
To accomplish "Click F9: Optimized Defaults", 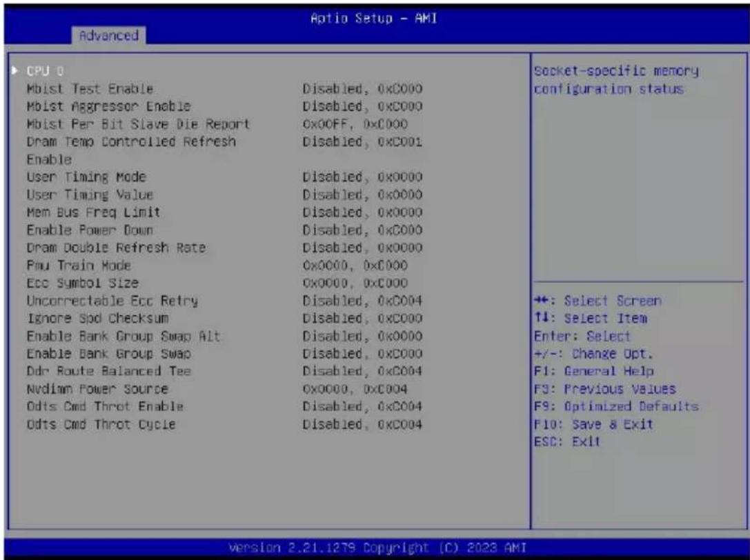I will pos(617,406).
